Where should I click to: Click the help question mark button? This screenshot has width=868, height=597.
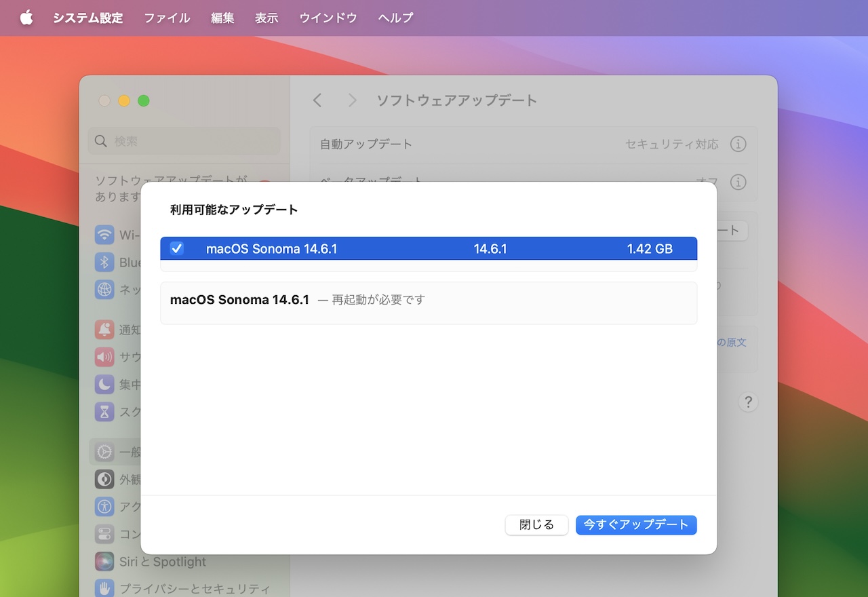tap(747, 402)
